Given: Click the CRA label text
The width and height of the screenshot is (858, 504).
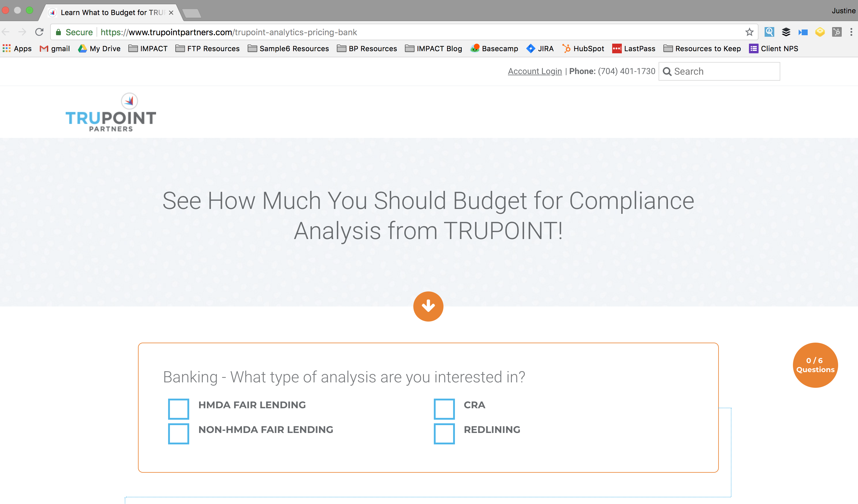Looking at the screenshot, I should [x=474, y=405].
